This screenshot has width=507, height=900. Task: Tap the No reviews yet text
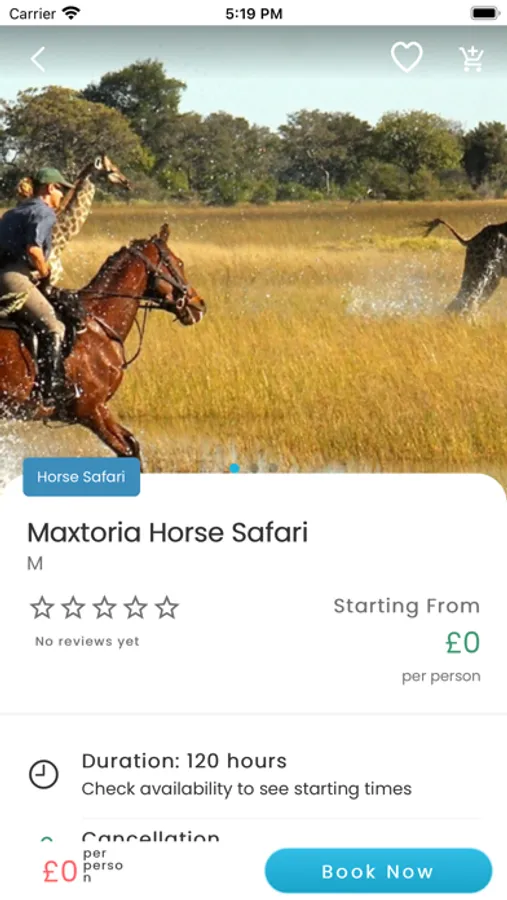87,641
